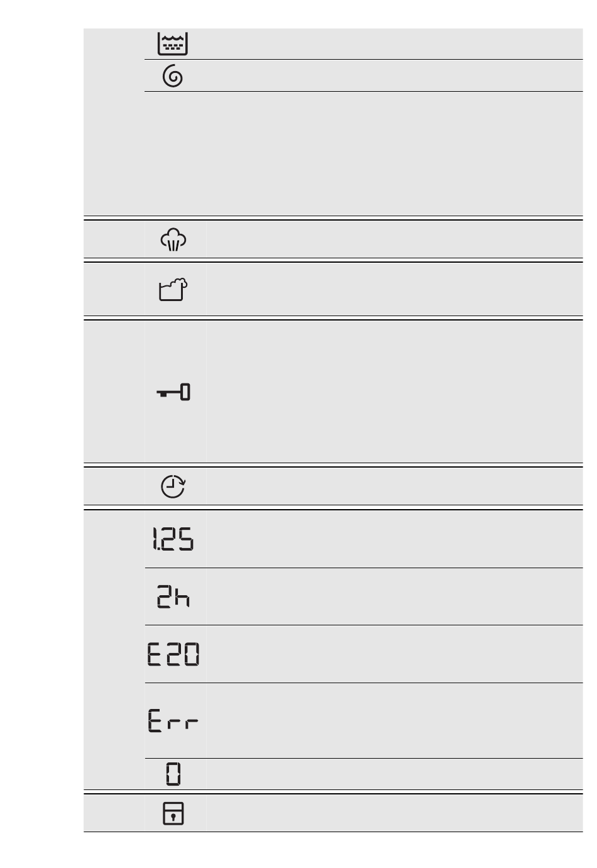Select the empty cell next to the steam icon

[x=394, y=239]
